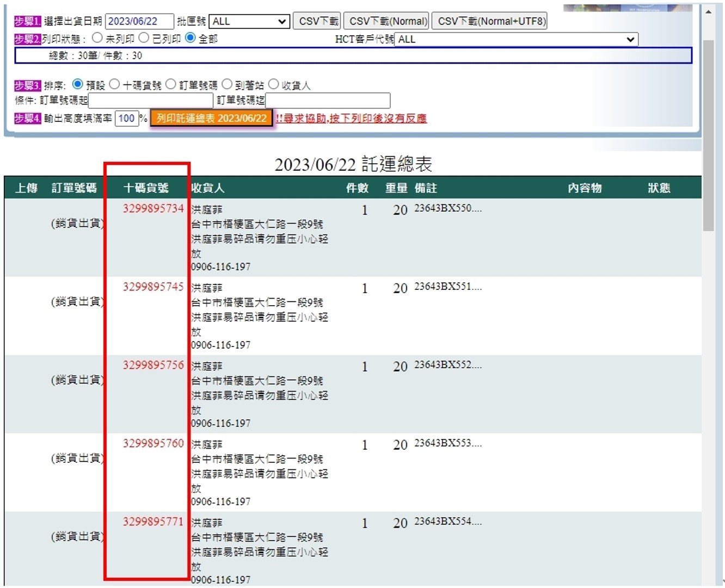Click tracking number 3299895734

coord(153,209)
